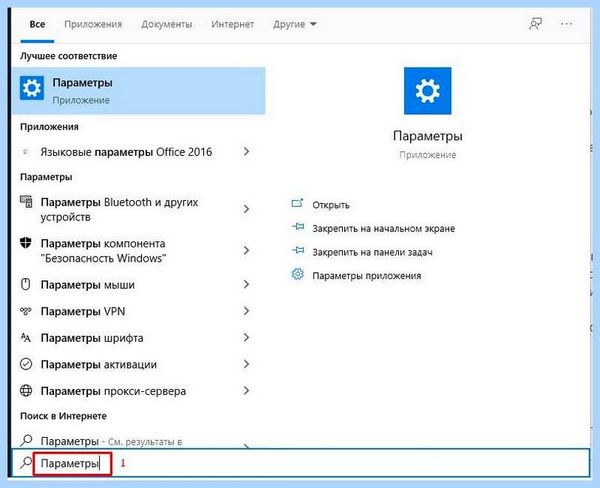Click the Параметры title in the preview pane
Screen dimensions: 600x488
click(427, 136)
